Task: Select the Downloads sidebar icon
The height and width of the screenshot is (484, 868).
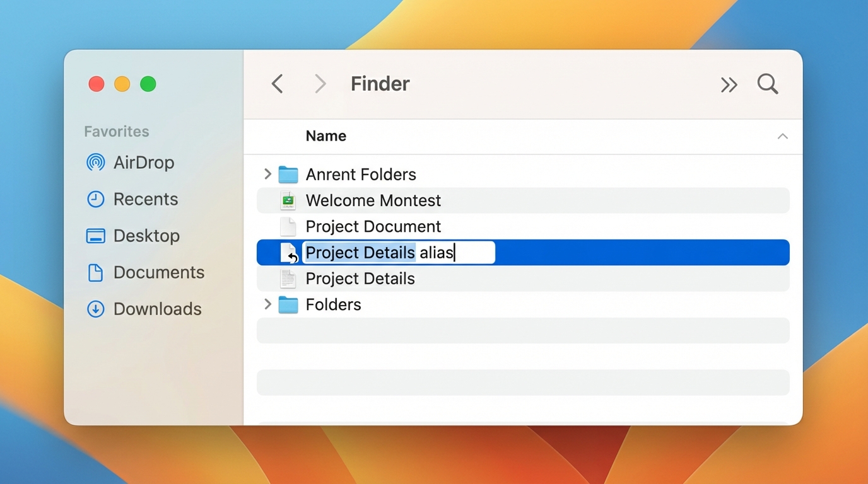Action: (x=95, y=309)
